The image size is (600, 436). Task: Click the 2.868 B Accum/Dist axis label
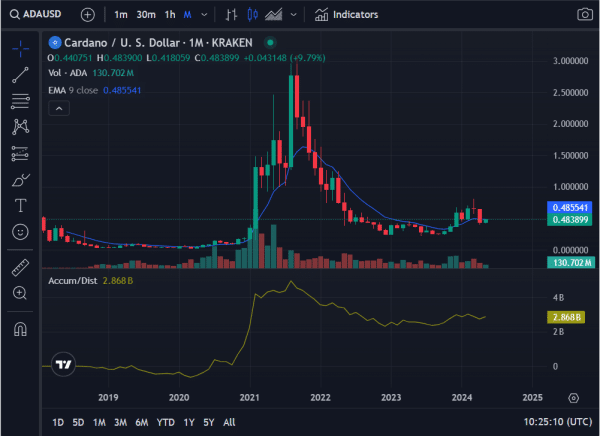(566, 317)
